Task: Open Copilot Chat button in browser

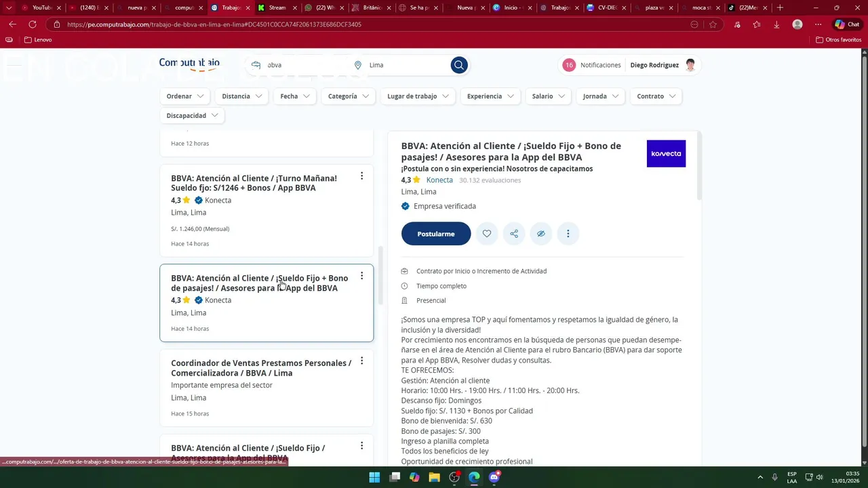Action: pos(848,24)
